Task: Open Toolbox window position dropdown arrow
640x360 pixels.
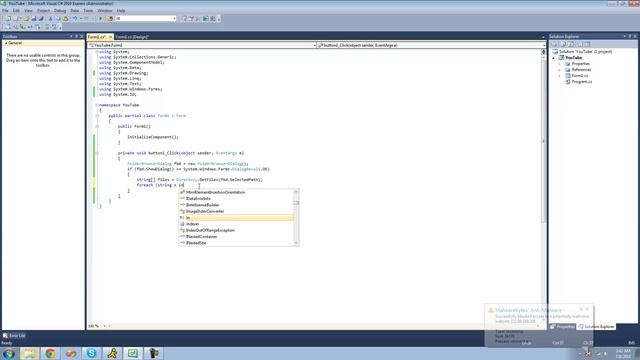Action: 71,36
